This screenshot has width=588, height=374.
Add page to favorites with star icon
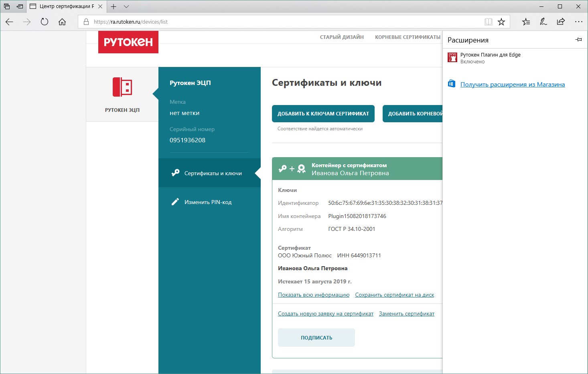point(501,22)
